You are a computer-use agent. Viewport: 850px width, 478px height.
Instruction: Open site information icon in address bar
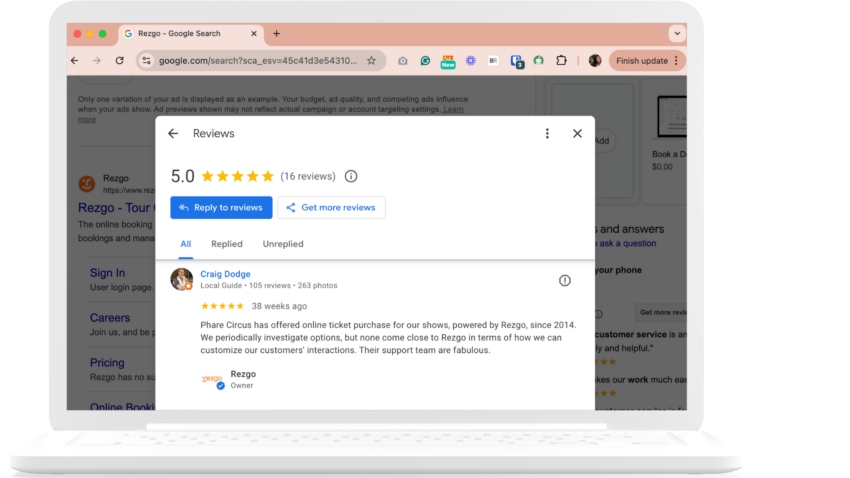146,61
